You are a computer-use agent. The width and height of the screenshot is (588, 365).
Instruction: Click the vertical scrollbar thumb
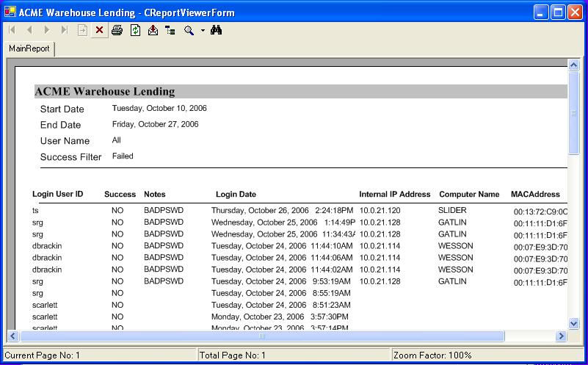coord(573,112)
